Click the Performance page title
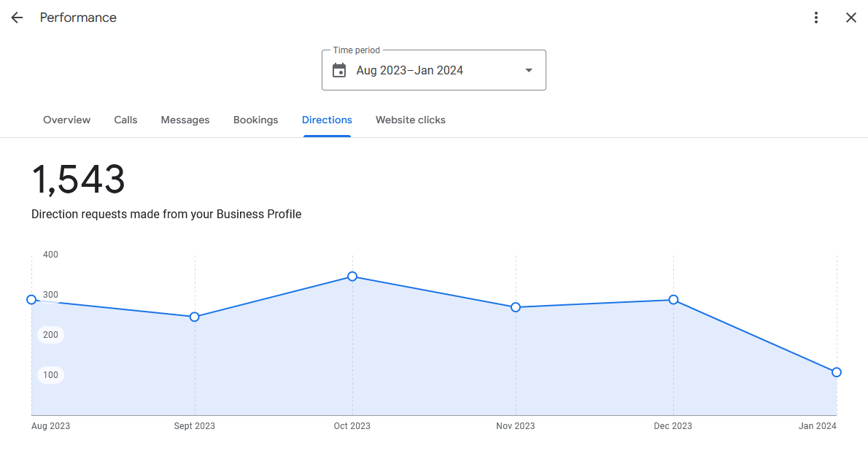 tap(78, 18)
